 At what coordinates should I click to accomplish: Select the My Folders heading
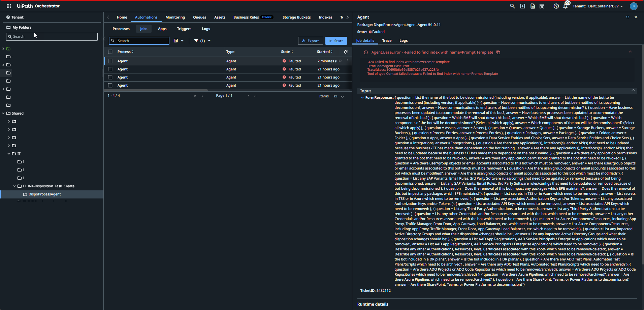[x=19, y=27]
